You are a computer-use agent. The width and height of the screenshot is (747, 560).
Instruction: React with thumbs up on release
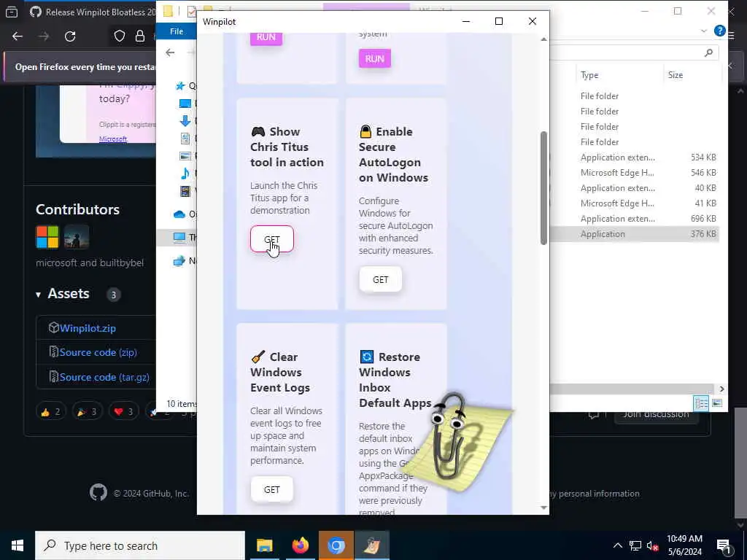pyautogui.click(x=50, y=412)
